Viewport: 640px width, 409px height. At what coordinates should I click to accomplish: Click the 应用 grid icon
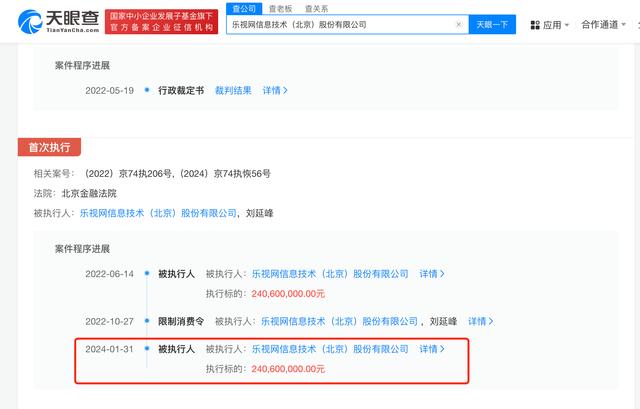535,24
